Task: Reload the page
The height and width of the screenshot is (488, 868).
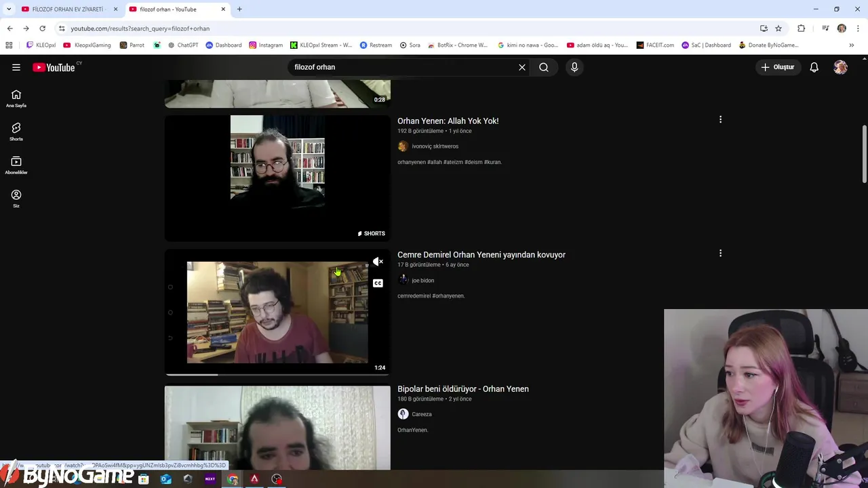Action: pos(42,28)
